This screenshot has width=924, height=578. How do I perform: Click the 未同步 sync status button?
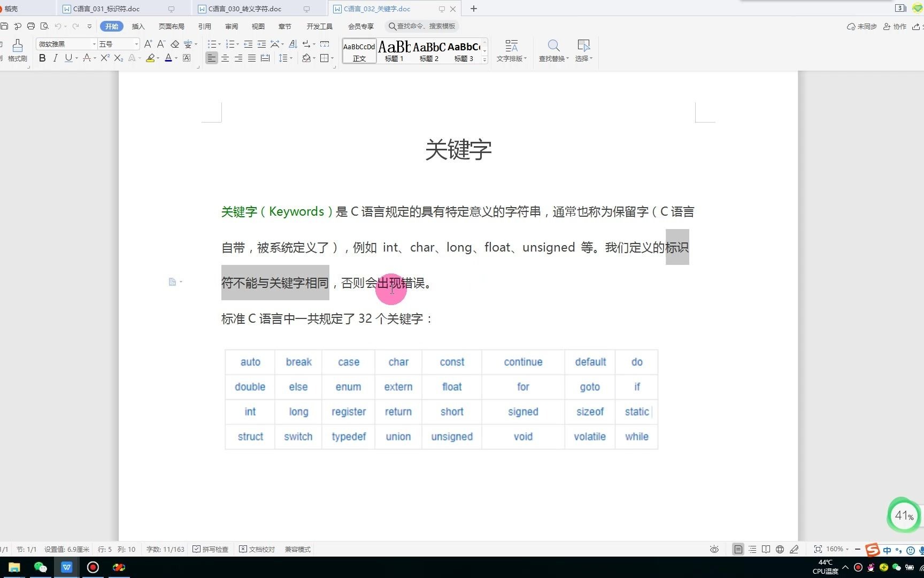pos(861,26)
